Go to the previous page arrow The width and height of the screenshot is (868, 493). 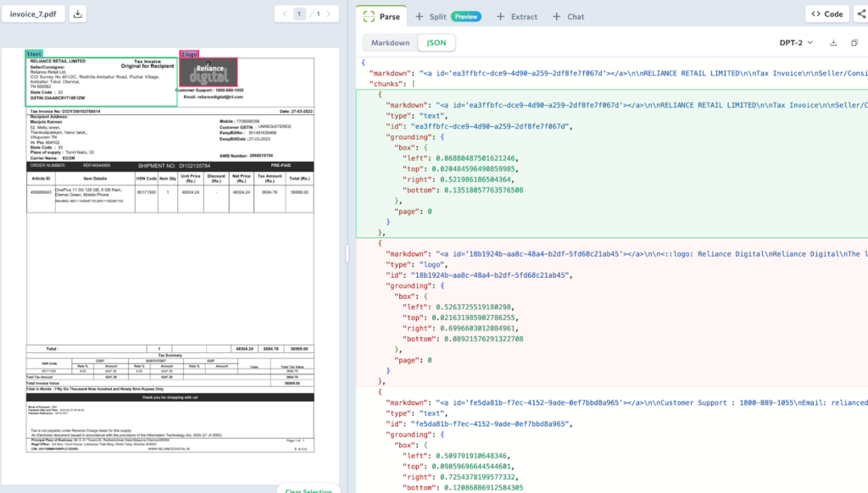pyautogui.click(x=283, y=14)
